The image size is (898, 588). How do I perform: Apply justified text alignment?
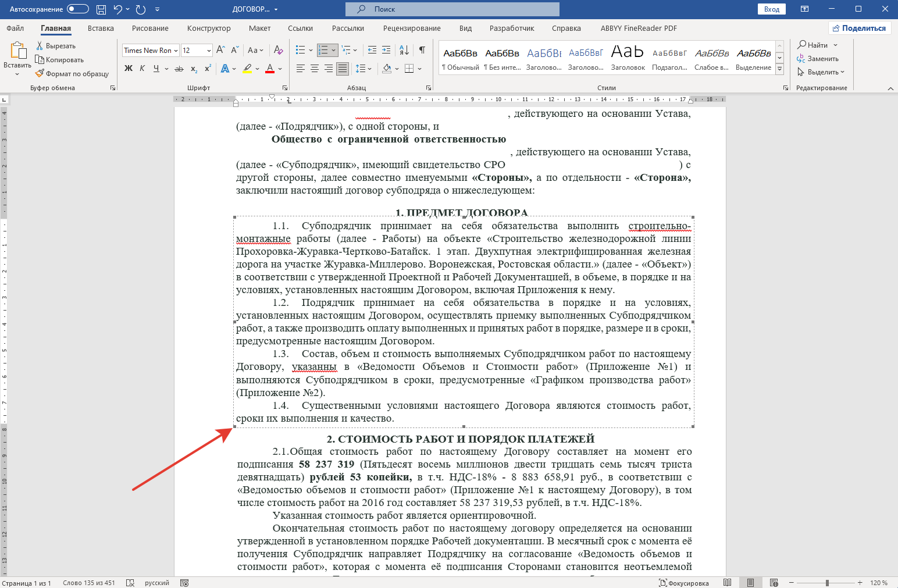click(343, 69)
